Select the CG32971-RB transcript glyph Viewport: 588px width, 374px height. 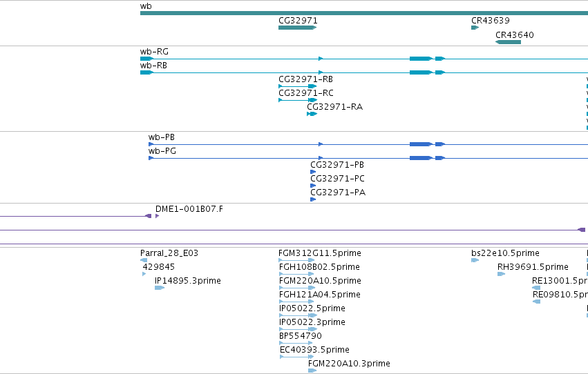tap(298, 86)
